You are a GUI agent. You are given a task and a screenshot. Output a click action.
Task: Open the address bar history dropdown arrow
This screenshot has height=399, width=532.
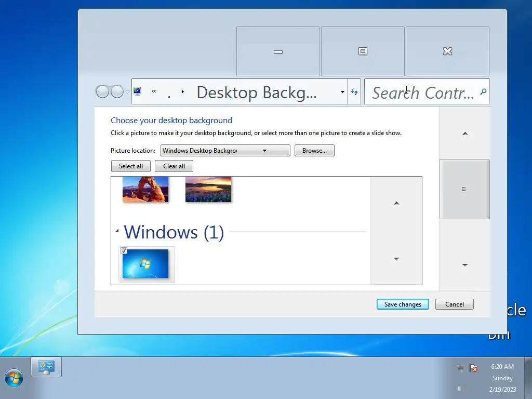pos(342,91)
